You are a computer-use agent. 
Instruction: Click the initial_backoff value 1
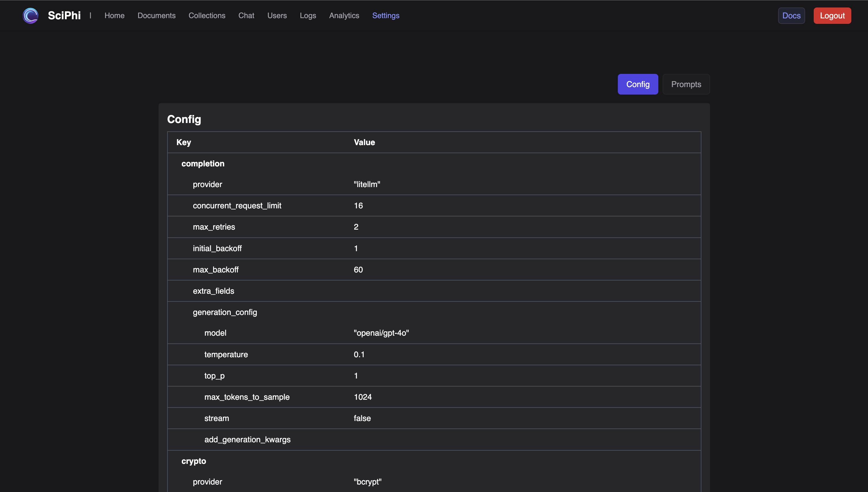pos(356,248)
